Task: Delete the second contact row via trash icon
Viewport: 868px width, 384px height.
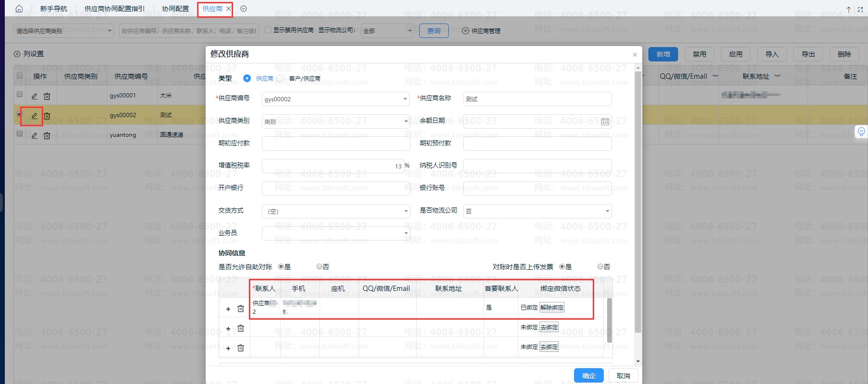Action: [241, 328]
